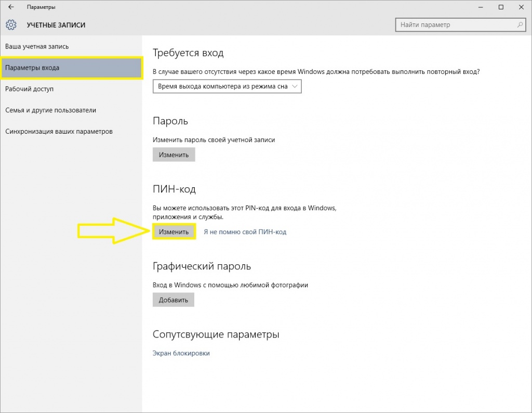532x413 pixels.
Task: Open the sleep wake-up time dropdown
Action: tap(227, 86)
